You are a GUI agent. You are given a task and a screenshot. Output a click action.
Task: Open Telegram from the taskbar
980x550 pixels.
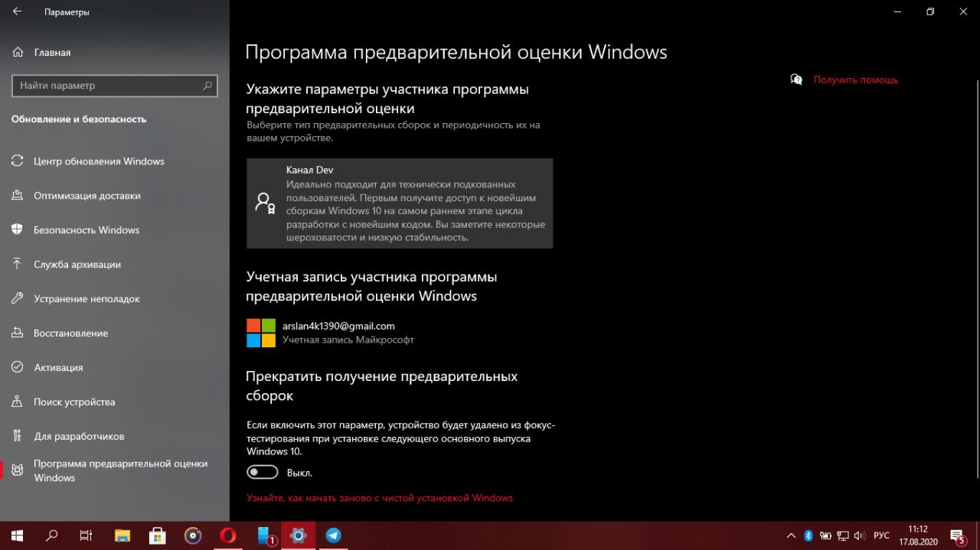point(334,535)
